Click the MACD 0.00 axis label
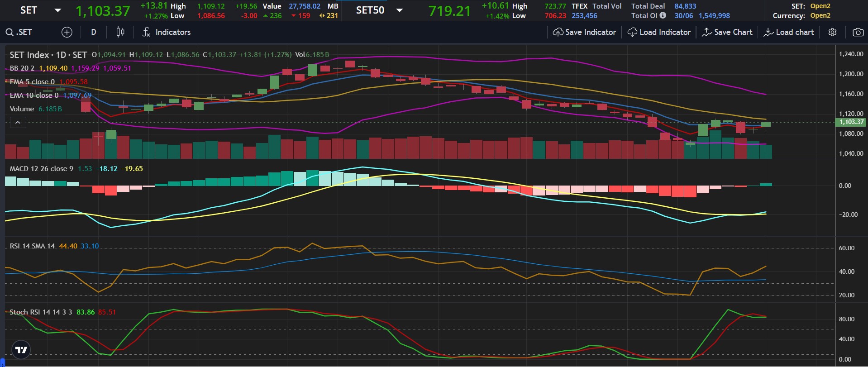 [845, 186]
